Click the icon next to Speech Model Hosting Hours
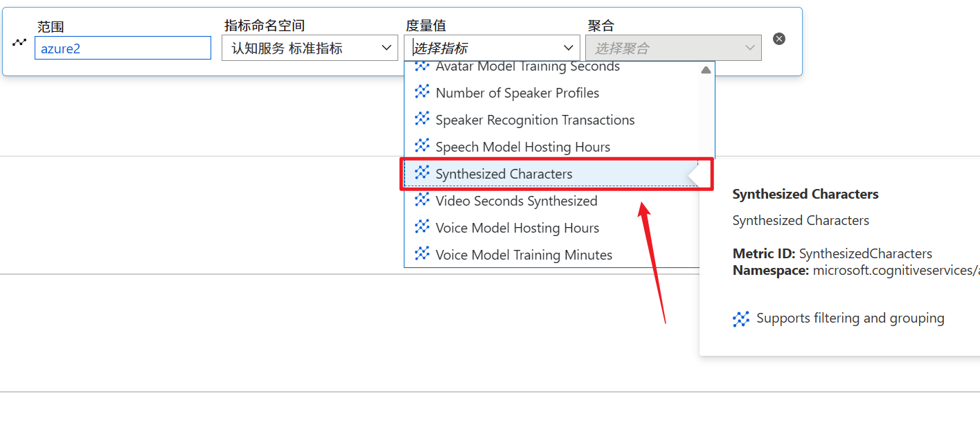This screenshot has width=980, height=432. coord(422,146)
